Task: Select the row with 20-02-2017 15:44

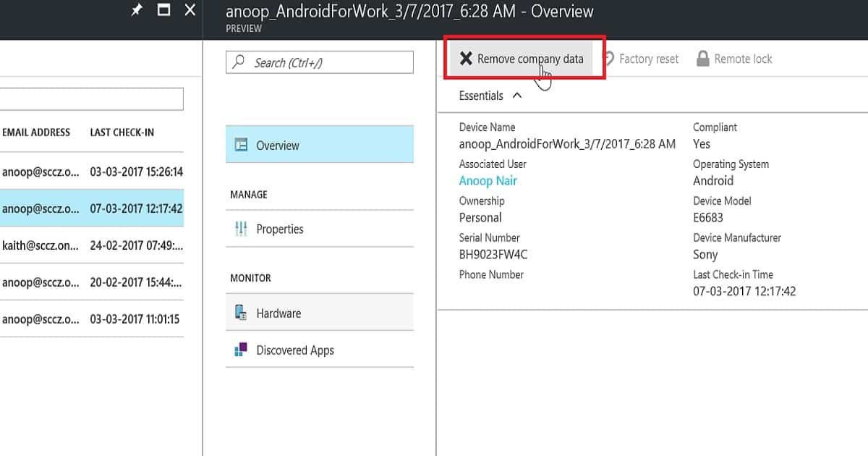Action: [x=92, y=282]
